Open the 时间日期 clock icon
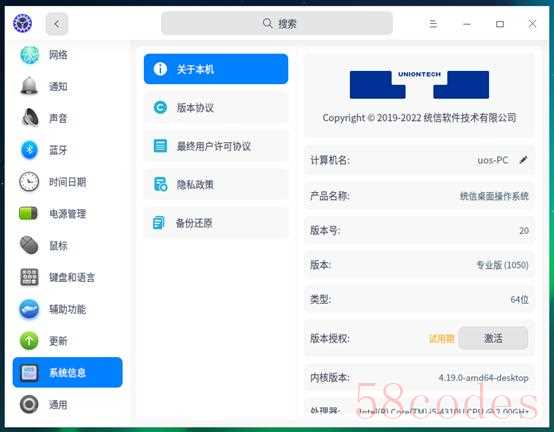Image resolution: width=554 pixels, height=432 pixels. click(29, 182)
